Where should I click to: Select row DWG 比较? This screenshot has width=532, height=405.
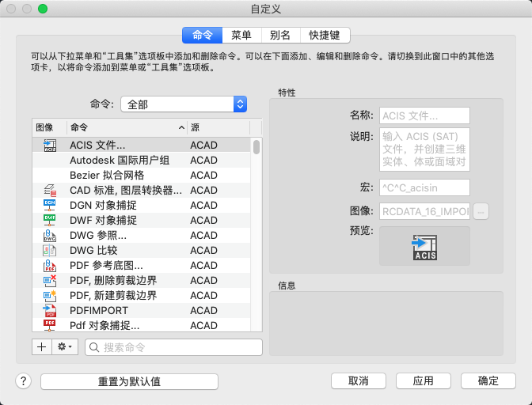pos(142,250)
